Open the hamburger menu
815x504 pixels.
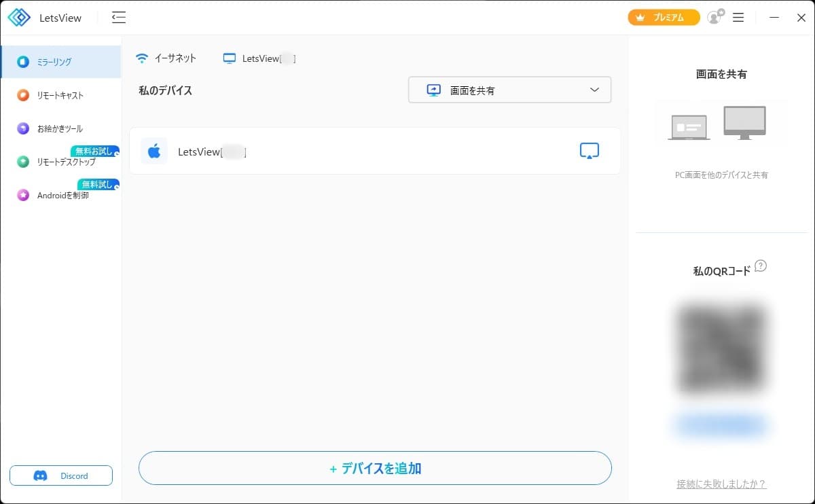(x=738, y=18)
